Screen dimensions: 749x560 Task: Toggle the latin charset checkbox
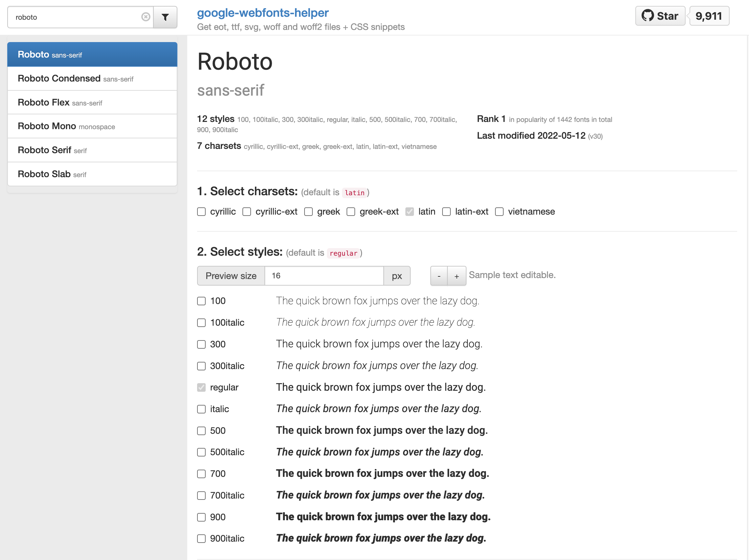pos(410,212)
